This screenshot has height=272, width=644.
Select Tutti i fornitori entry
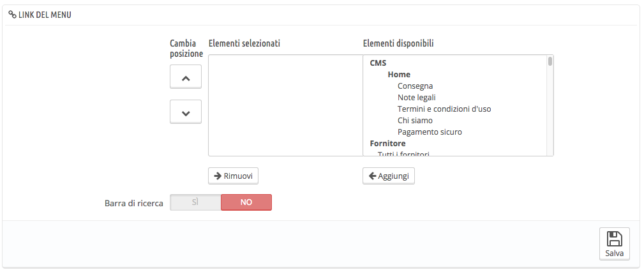pos(400,153)
